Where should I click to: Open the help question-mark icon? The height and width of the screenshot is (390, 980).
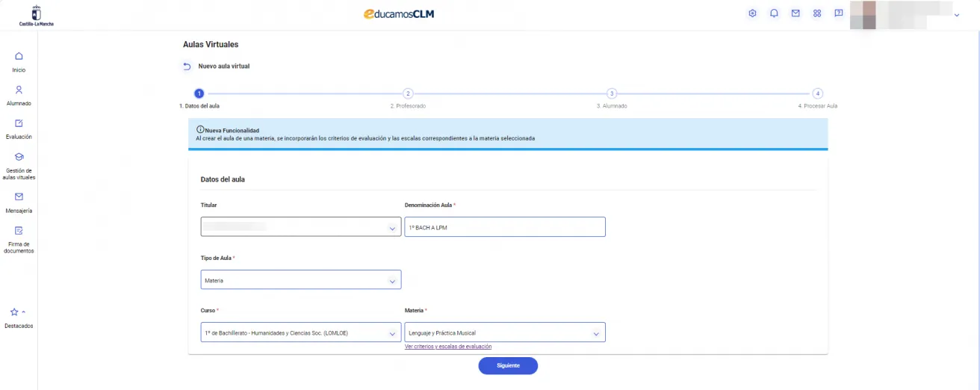pos(839,13)
